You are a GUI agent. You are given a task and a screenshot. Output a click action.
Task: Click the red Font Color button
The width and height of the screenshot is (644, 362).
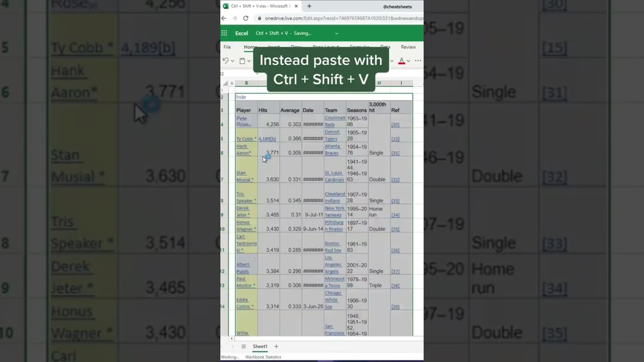401,61
